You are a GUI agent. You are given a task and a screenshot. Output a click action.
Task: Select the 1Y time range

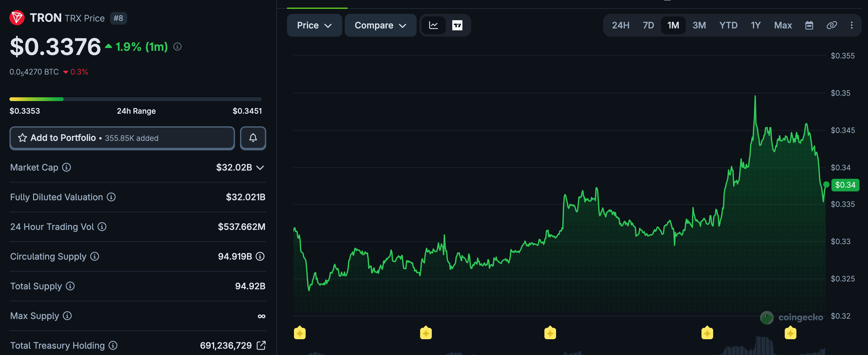coord(756,25)
